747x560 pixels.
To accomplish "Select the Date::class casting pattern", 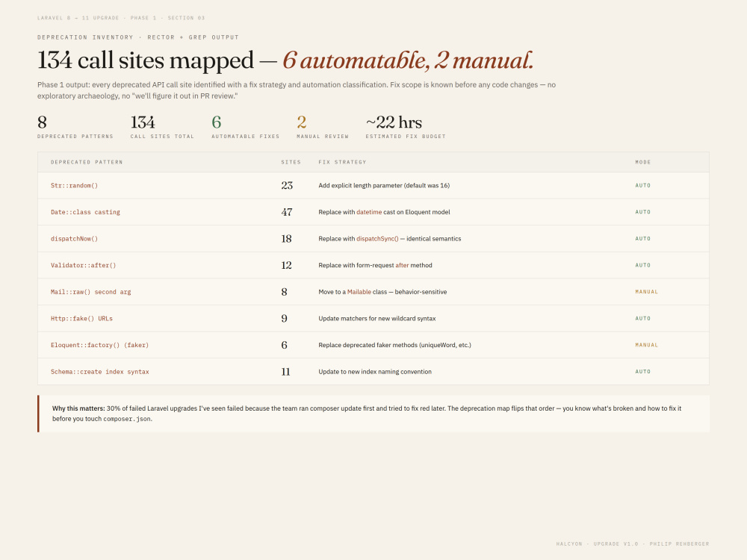I will tap(85, 212).
